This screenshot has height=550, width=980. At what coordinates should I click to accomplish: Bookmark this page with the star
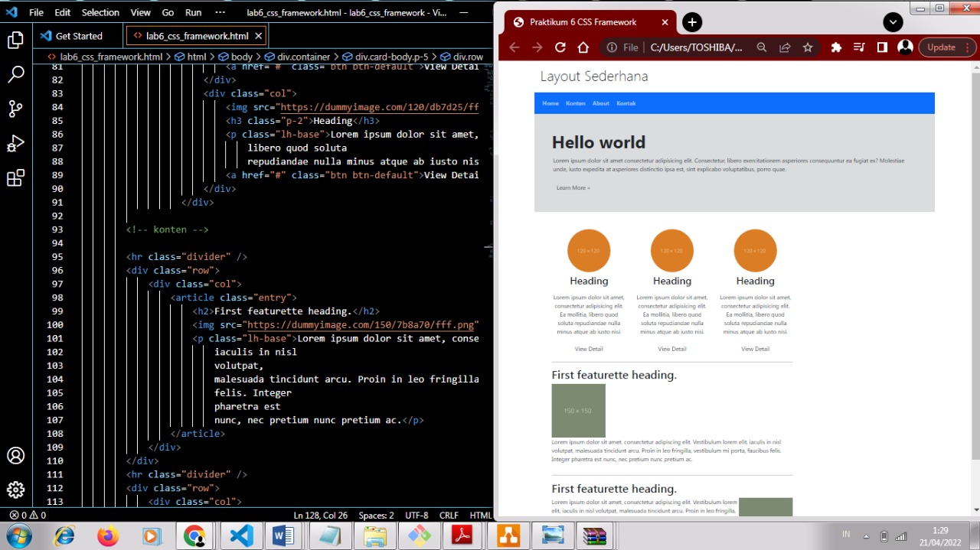(x=808, y=47)
